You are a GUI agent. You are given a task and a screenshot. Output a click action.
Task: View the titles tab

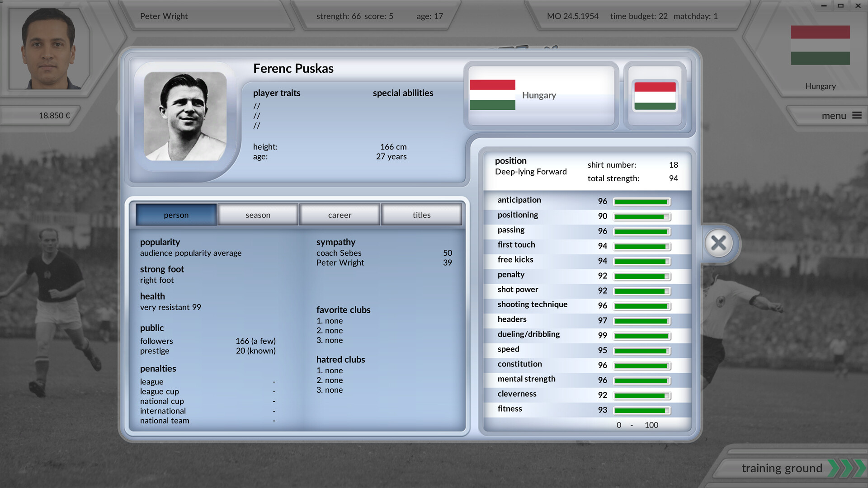click(421, 215)
